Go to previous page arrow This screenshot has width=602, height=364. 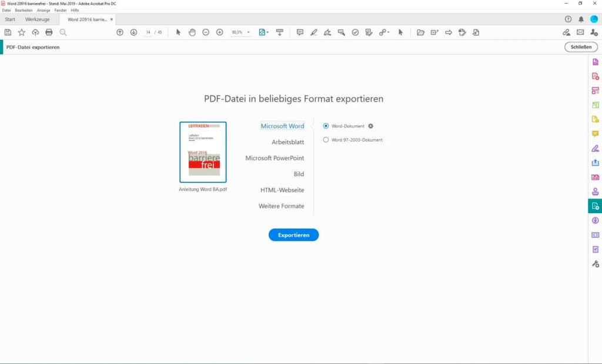(120, 33)
